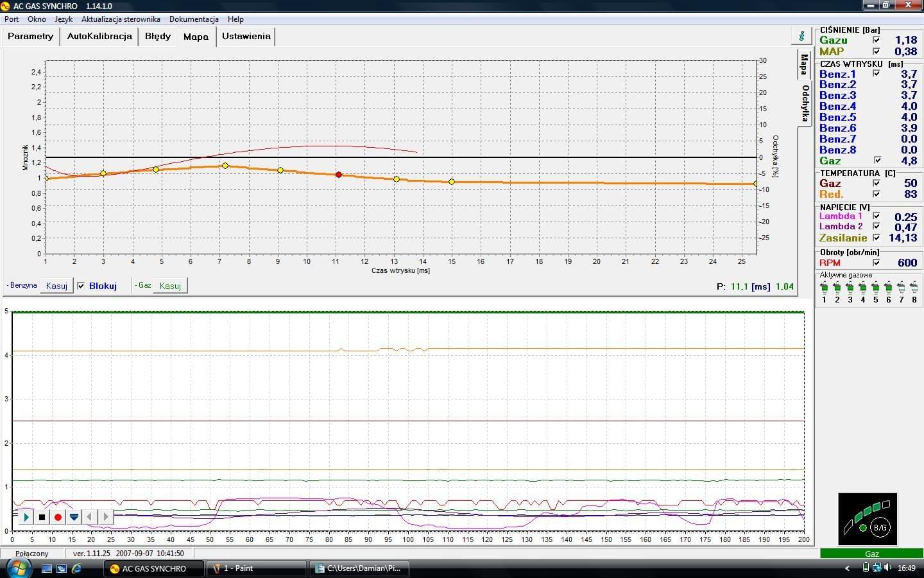
Task: Switch to the Ustawienia tab
Action: pos(246,36)
